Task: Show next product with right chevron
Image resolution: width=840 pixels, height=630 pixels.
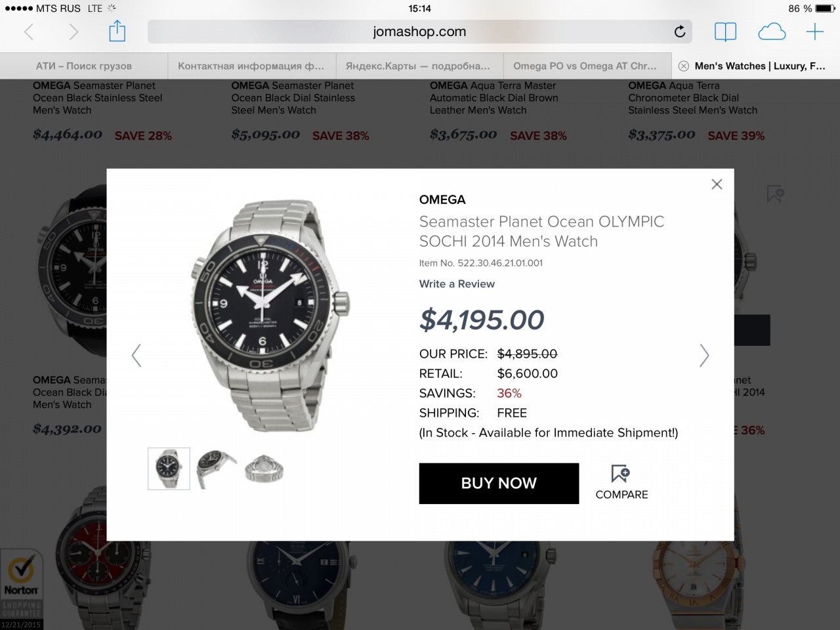Action: point(704,356)
